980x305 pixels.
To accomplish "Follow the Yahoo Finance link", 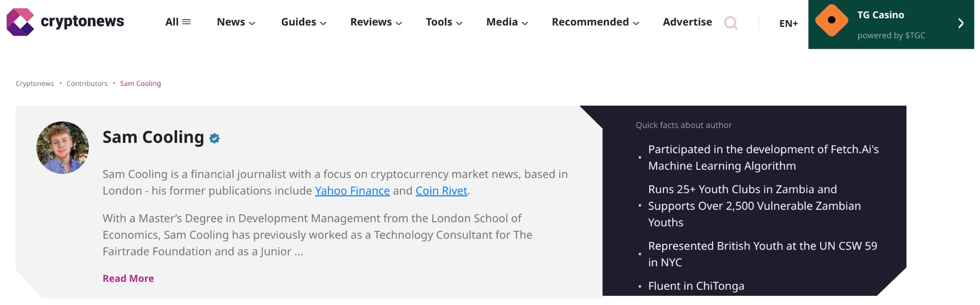I will [x=352, y=191].
